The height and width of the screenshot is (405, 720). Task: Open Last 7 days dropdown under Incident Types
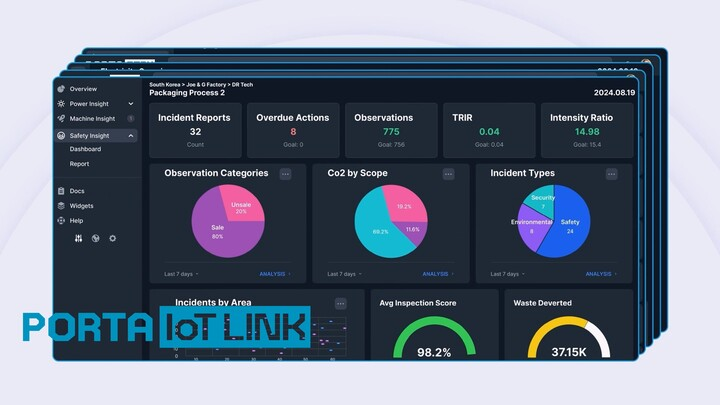507,274
